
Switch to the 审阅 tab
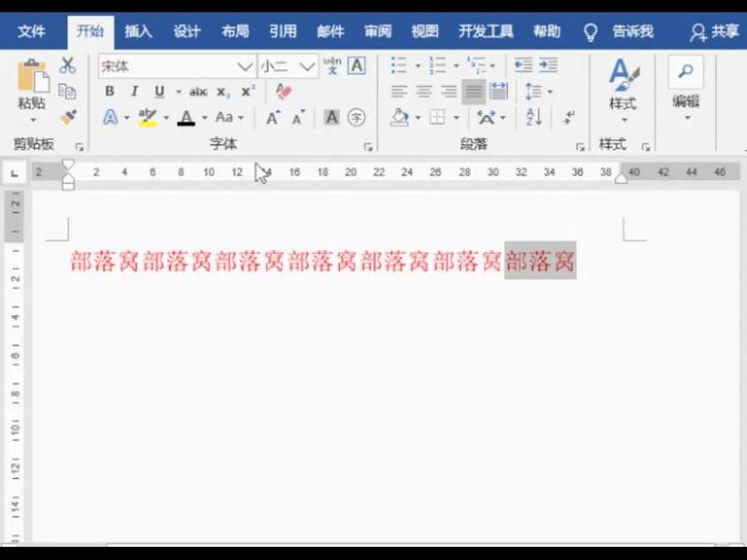378,32
